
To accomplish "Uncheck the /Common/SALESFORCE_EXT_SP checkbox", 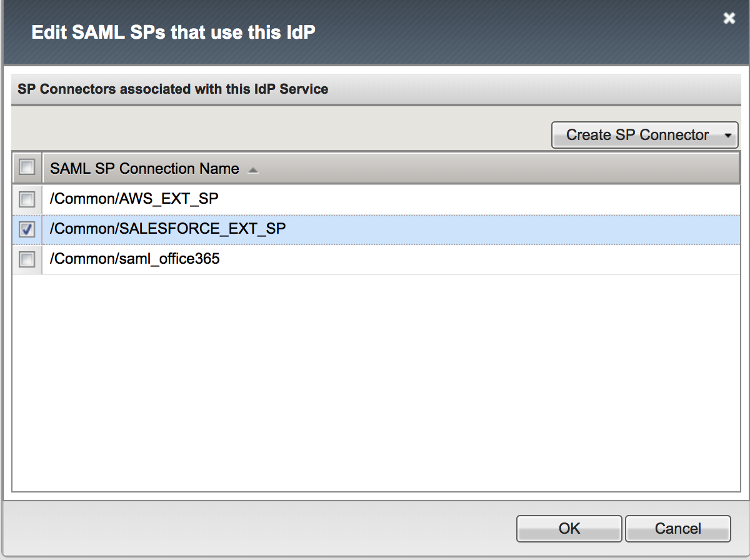I will pos(27,229).
